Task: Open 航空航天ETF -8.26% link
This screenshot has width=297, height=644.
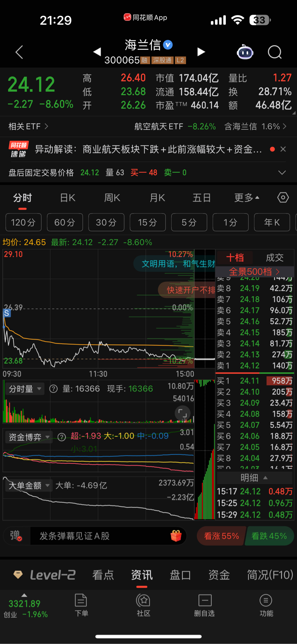Action: pos(175,126)
